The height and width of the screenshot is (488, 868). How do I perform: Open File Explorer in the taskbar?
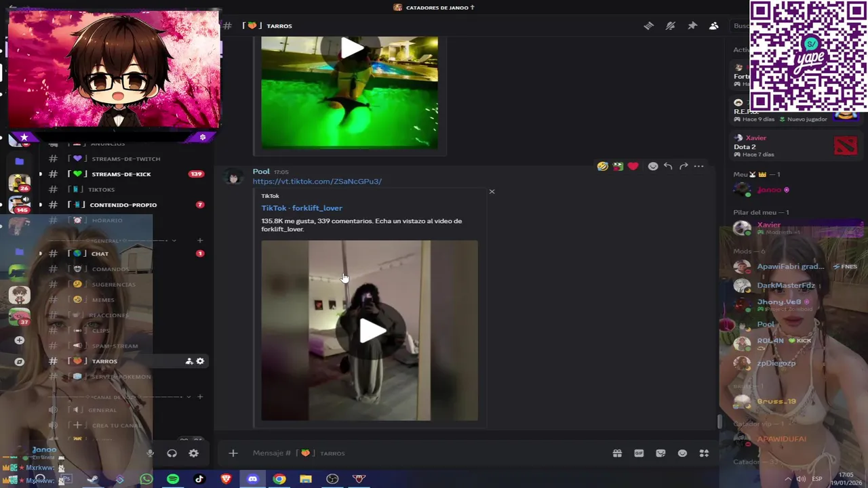306,479
